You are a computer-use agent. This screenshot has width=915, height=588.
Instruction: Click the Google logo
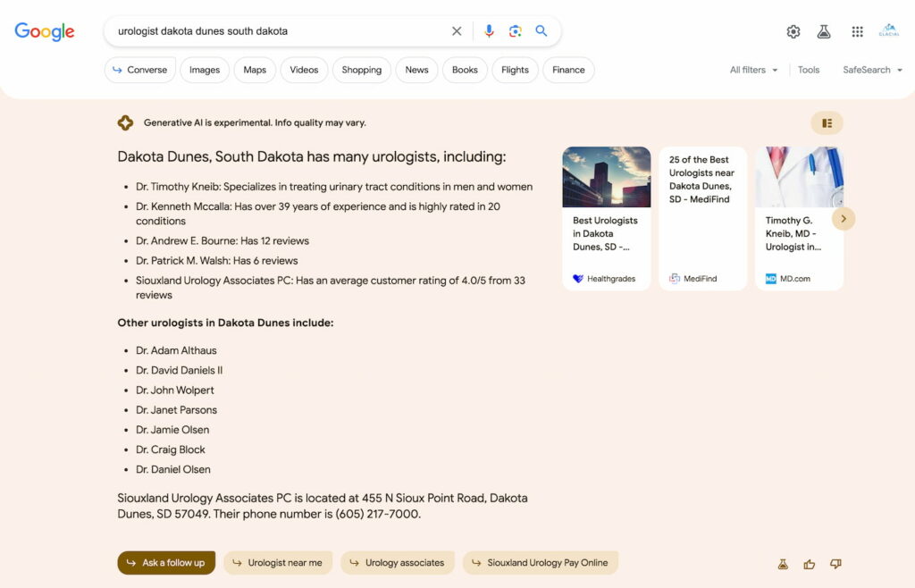click(45, 31)
